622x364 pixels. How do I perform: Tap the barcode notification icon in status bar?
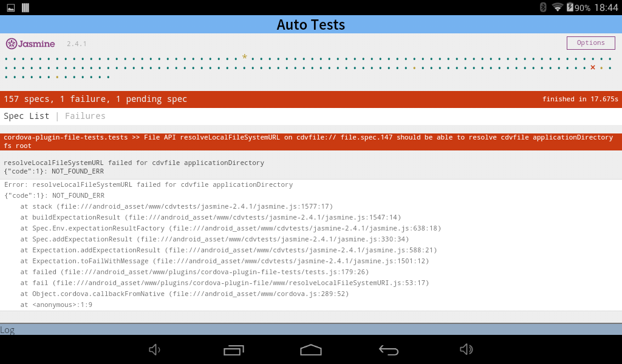coord(26,7)
